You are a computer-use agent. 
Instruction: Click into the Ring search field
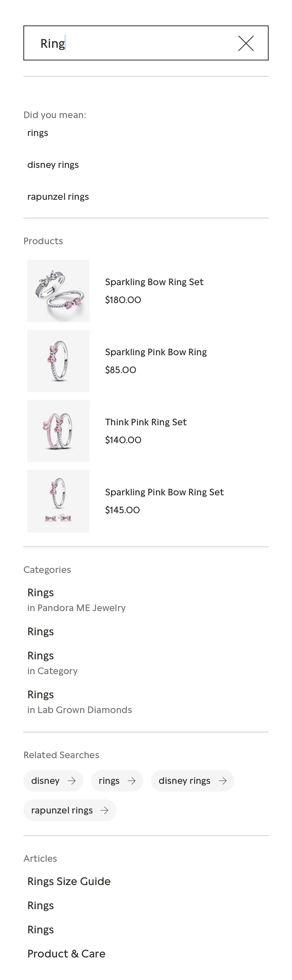click(130, 43)
